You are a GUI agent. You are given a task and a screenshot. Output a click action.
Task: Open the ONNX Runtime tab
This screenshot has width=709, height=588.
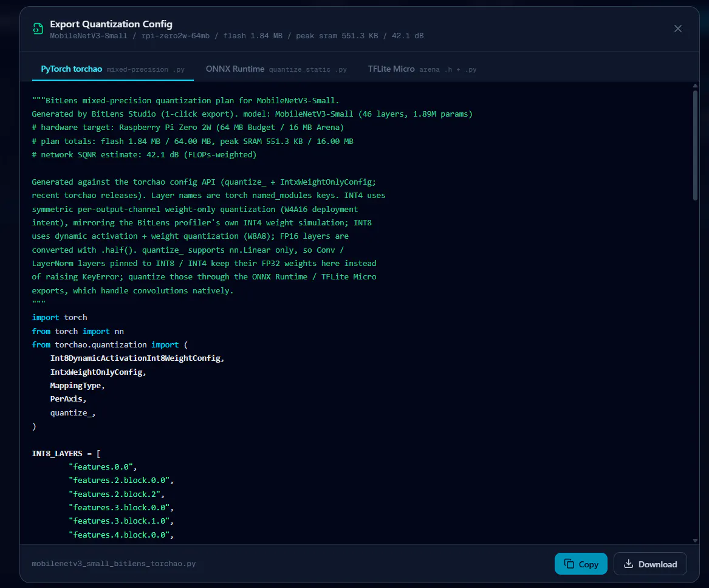[x=276, y=69]
